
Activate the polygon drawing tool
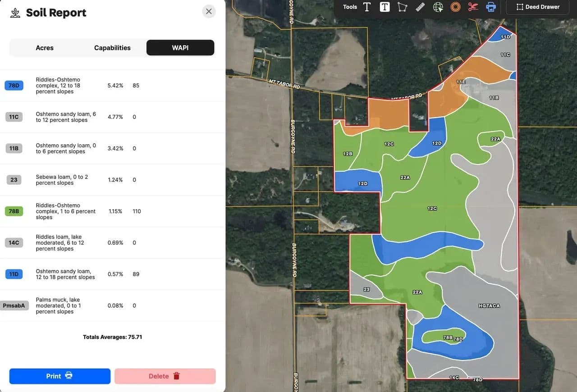pyautogui.click(x=402, y=7)
